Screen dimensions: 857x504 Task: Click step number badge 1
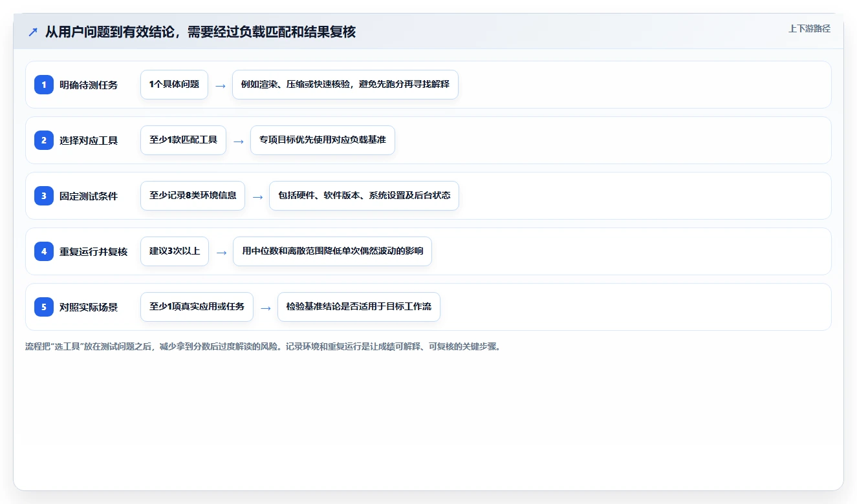[44, 85]
